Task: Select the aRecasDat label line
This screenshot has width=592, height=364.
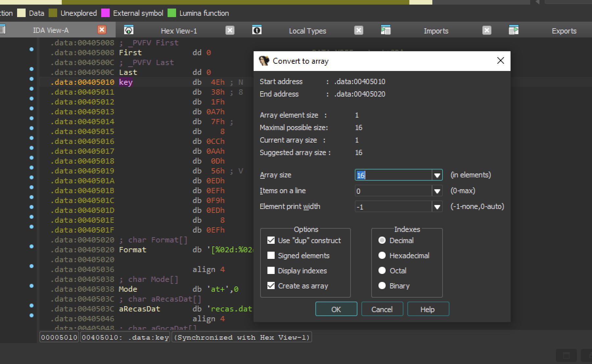Action: click(x=139, y=309)
